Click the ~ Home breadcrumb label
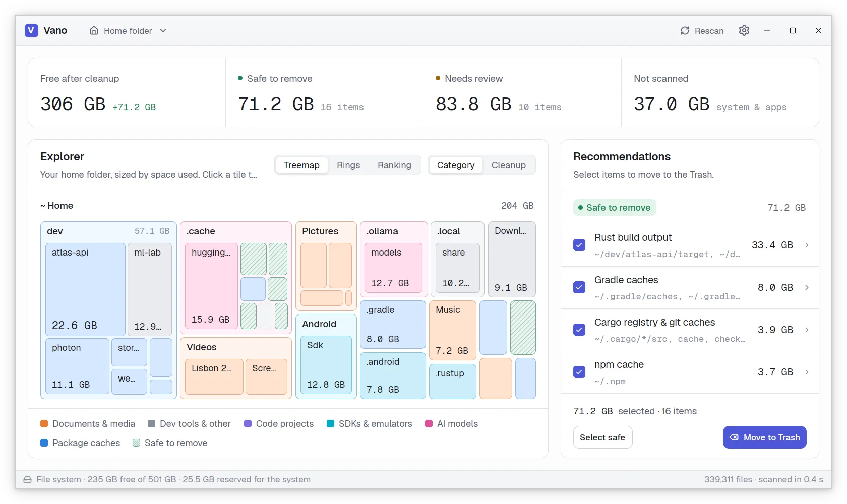 (57, 206)
